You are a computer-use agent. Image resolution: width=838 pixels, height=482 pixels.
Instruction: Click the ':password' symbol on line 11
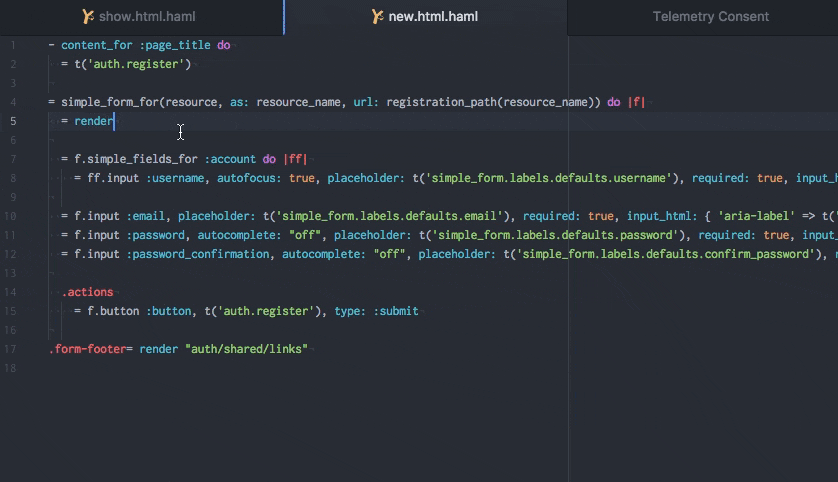[156, 235]
